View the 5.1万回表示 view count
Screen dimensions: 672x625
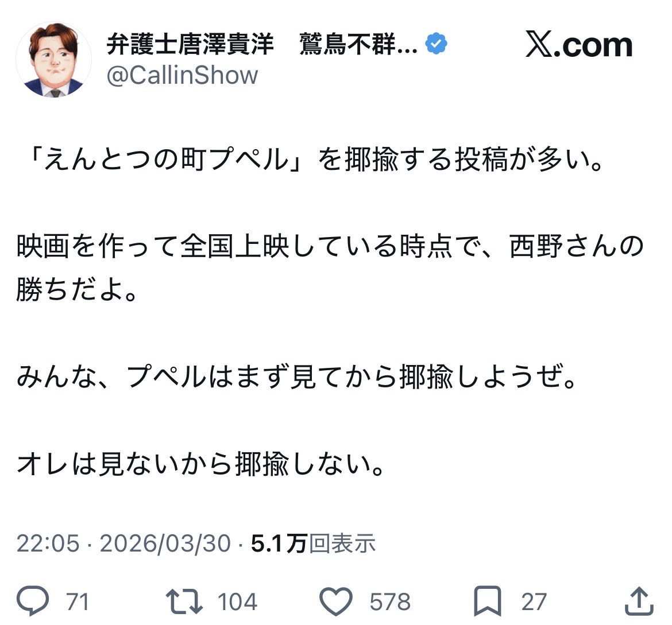[314, 543]
